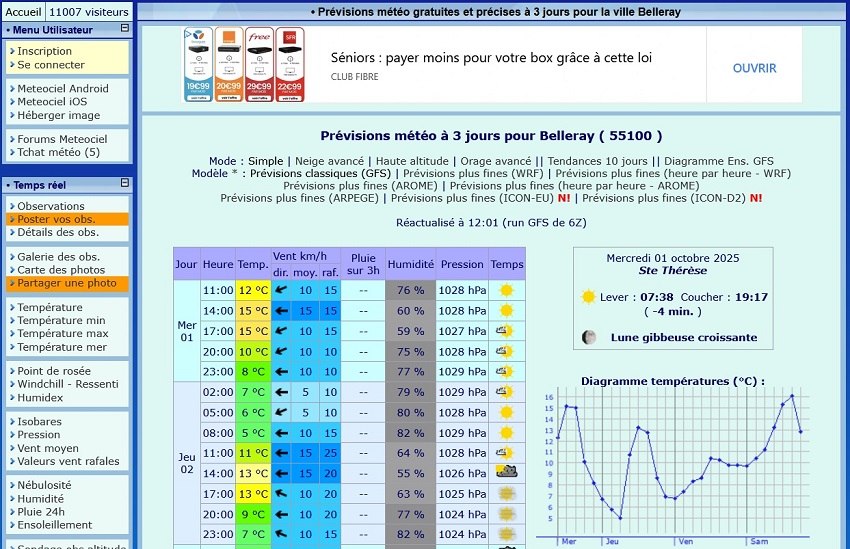Collapse the Temps réel panel
This screenshot has width=850, height=549.
125,184
